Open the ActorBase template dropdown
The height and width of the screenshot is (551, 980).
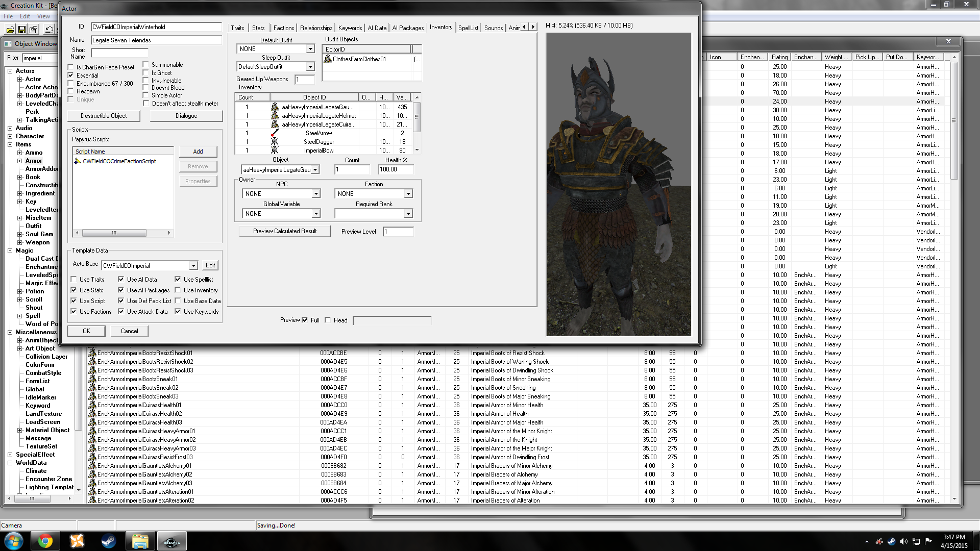193,266
